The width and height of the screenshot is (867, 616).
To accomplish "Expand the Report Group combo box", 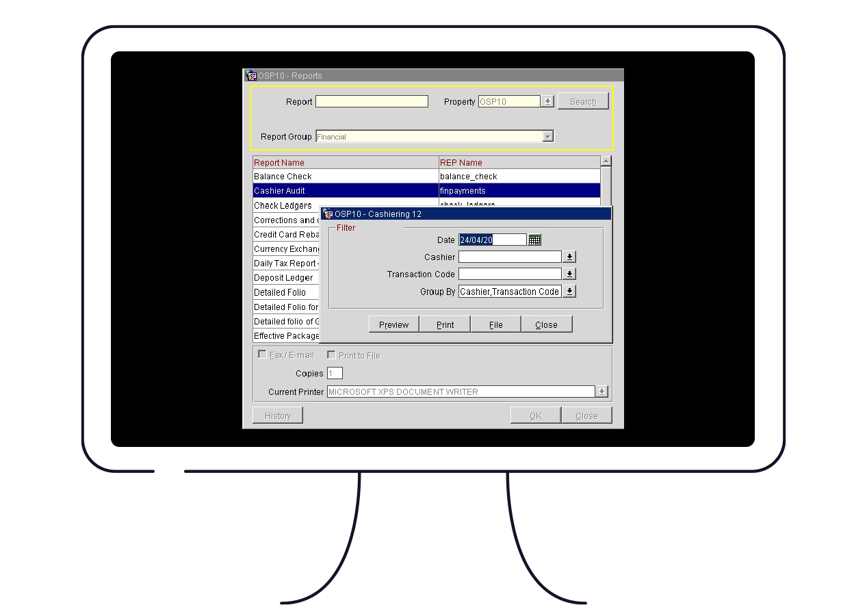I will [x=547, y=136].
